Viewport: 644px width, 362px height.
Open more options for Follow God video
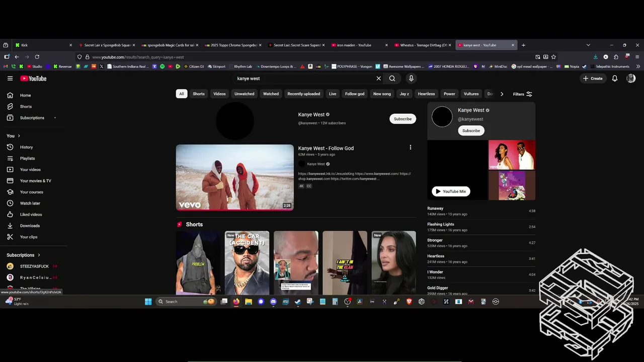(x=411, y=147)
